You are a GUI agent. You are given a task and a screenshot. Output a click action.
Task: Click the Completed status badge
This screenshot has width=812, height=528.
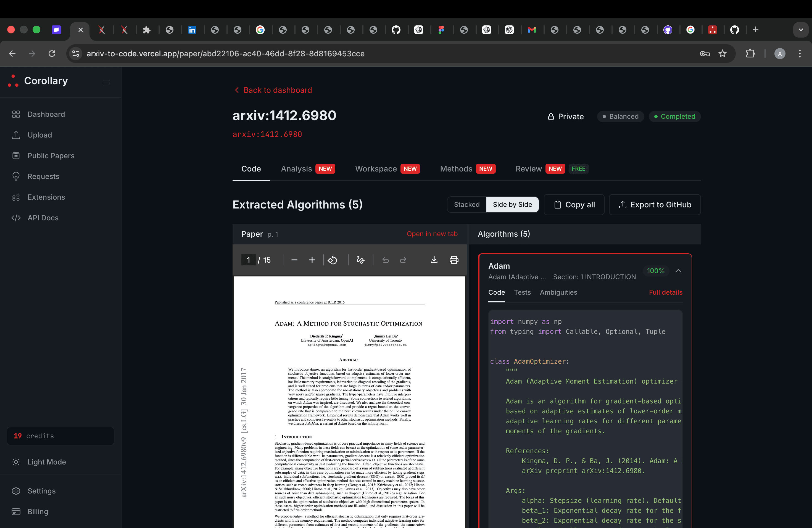pyautogui.click(x=674, y=117)
